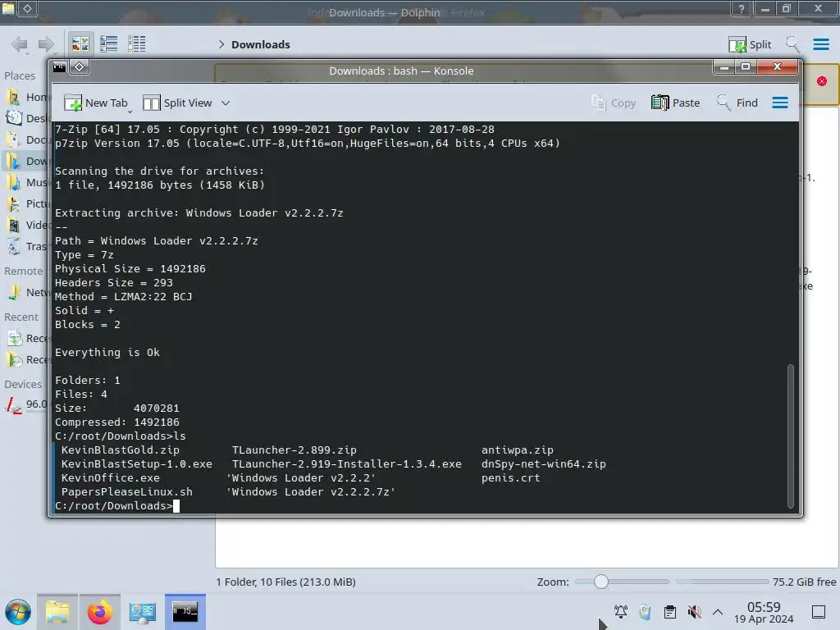The height and width of the screenshot is (630, 840).
Task: Click Copy in Konsole toolbar
Action: coord(614,103)
